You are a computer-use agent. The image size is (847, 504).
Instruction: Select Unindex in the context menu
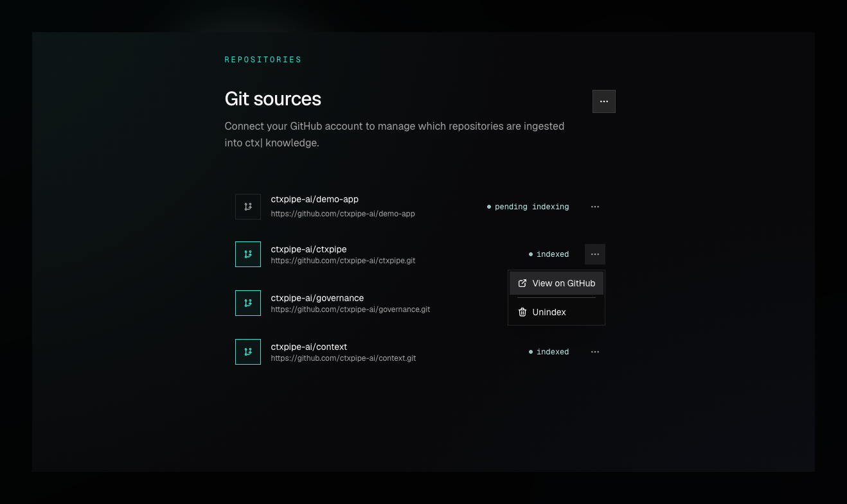point(557,312)
